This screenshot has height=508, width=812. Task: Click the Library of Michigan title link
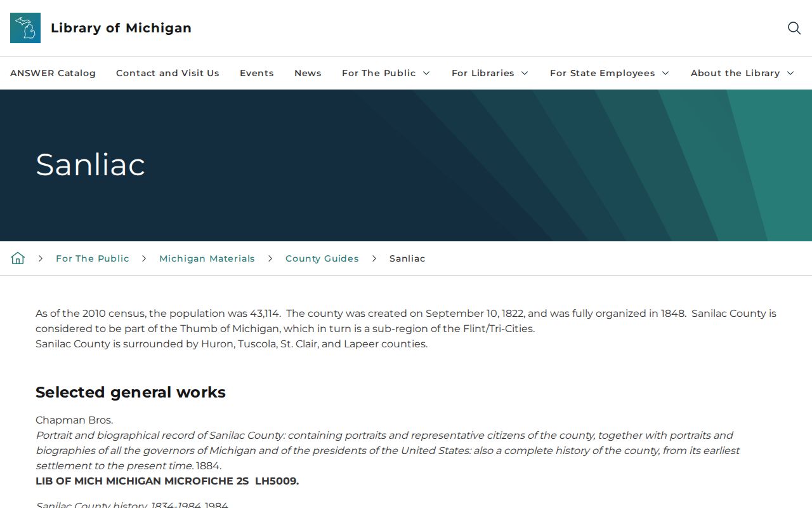point(121,28)
